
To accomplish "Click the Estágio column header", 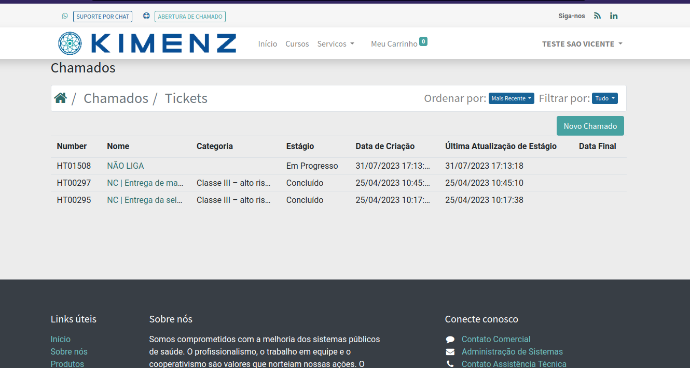I will click(300, 146).
